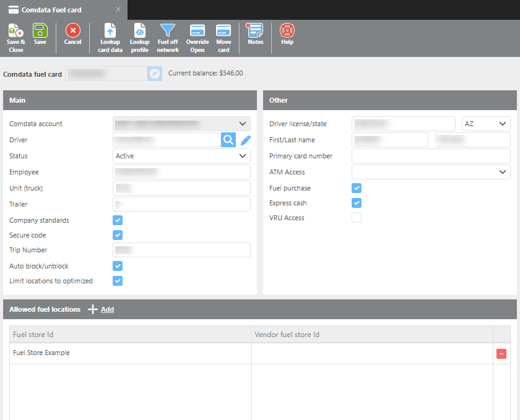The height and width of the screenshot is (420, 520).
Task: Toggle Auto block/unblock checkbox
Action: (x=118, y=266)
